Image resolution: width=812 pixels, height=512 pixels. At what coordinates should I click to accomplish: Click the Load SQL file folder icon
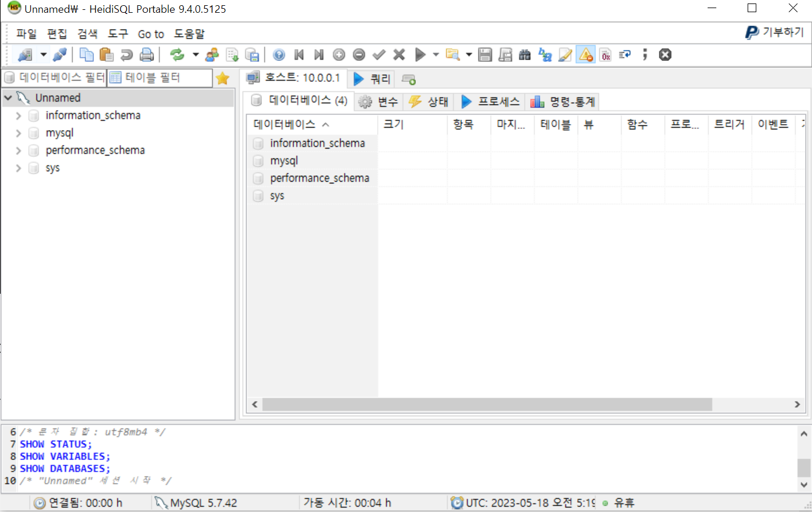pyautogui.click(x=453, y=55)
